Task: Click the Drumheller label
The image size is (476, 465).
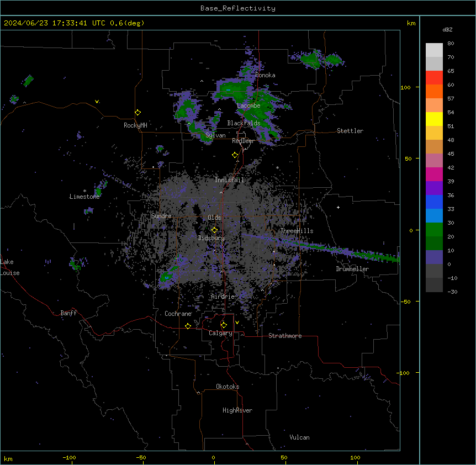Action: (352, 269)
